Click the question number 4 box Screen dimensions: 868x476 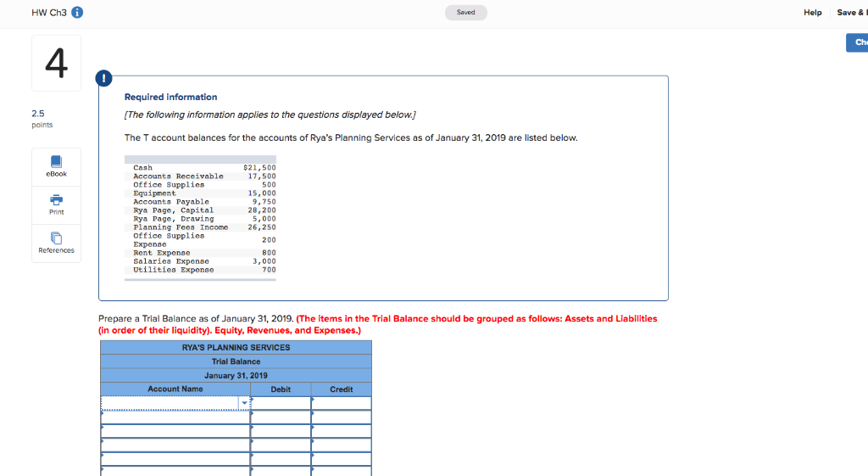(57, 63)
